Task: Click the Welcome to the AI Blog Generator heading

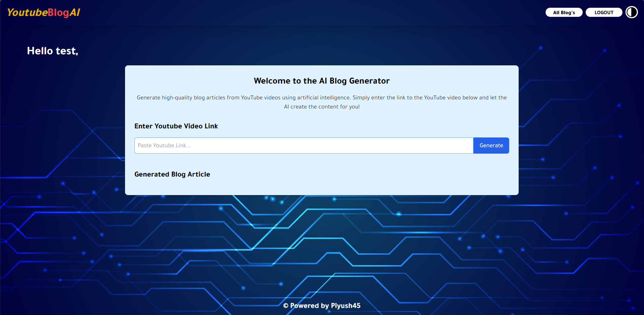Action: click(321, 81)
